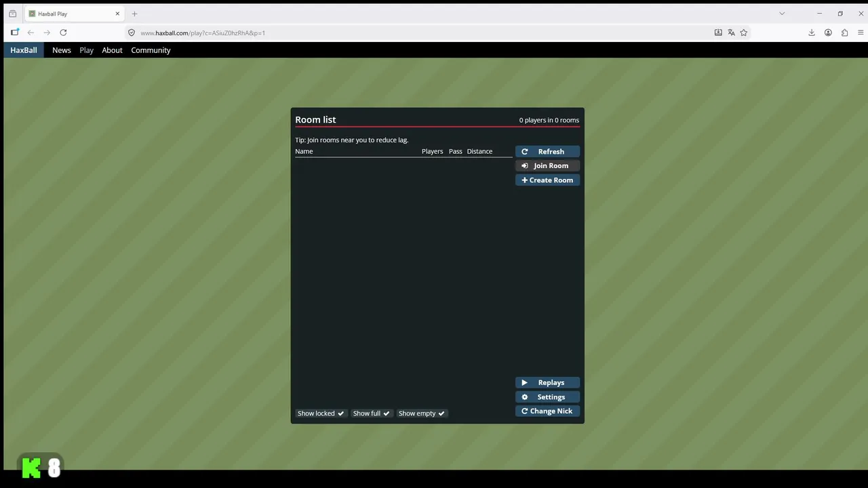Click the Players column header

pyautogui.click(x=432, y=151)
